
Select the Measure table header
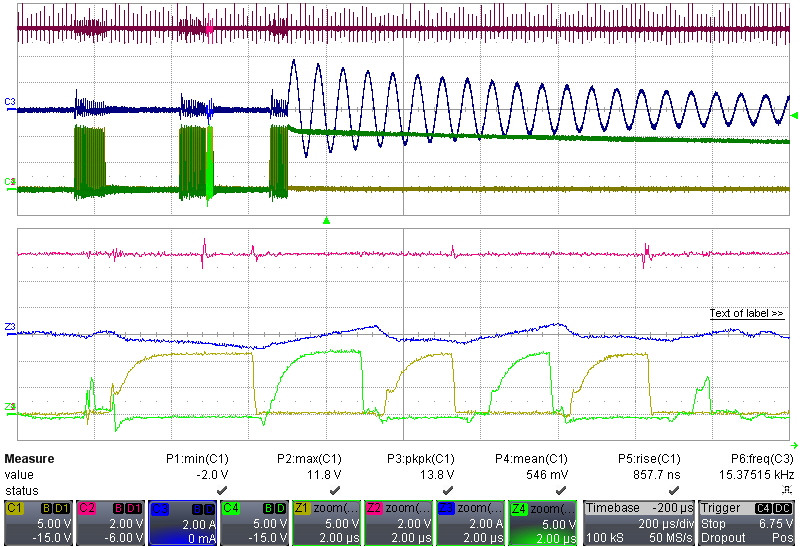pos(29,459)
